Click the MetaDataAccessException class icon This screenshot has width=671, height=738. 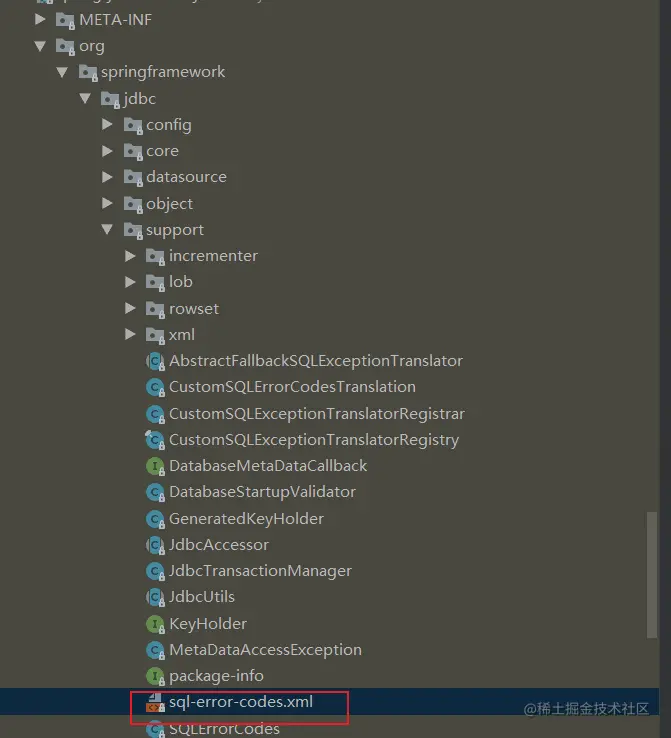click(155, 650)
